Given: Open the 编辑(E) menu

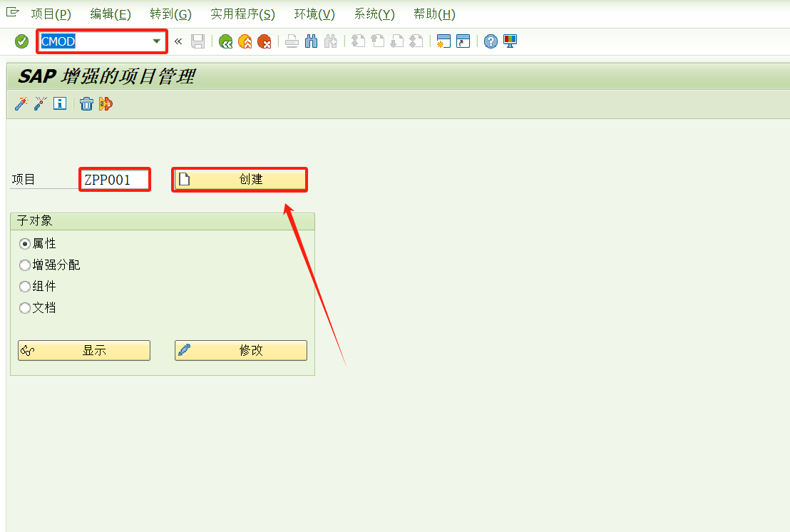Looking at the screenshot, I should point(111,14).
